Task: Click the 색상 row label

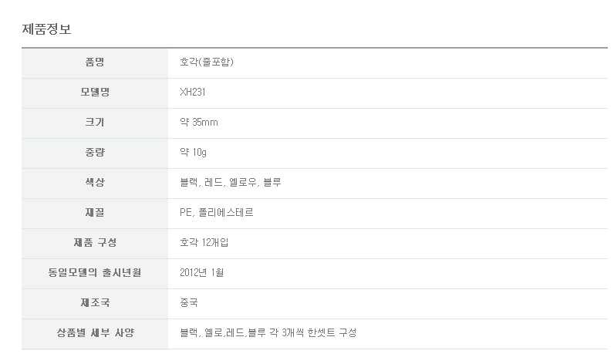Action: point(95,183)
